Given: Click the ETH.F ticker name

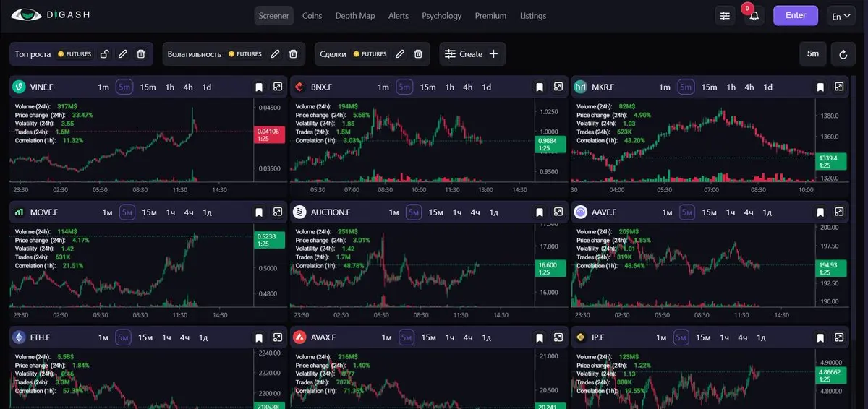Looking at the screenshot, I should tap(39, 337).
